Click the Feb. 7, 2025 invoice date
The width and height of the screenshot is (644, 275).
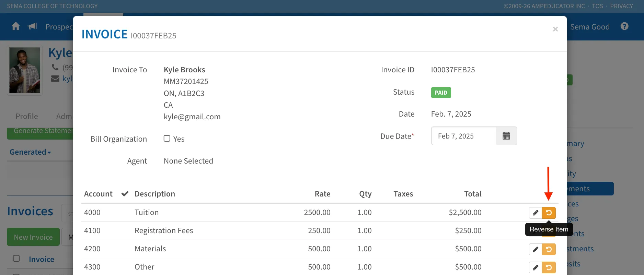[x=451, y=114]
